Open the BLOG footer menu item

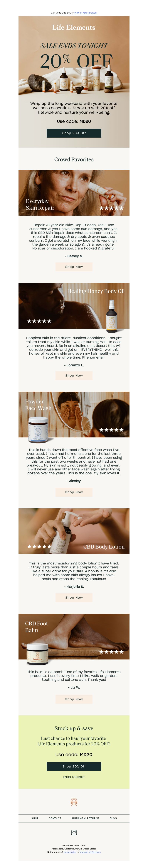pos(113,818)
